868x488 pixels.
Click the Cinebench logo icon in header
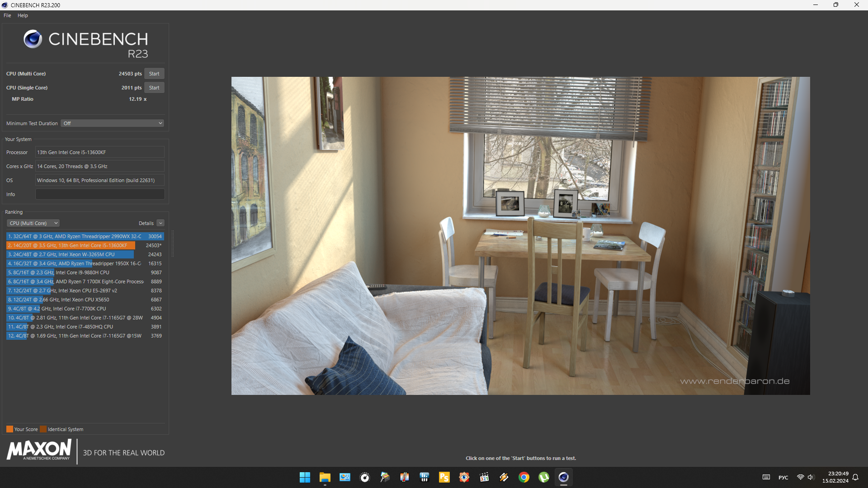coord(33,39)
